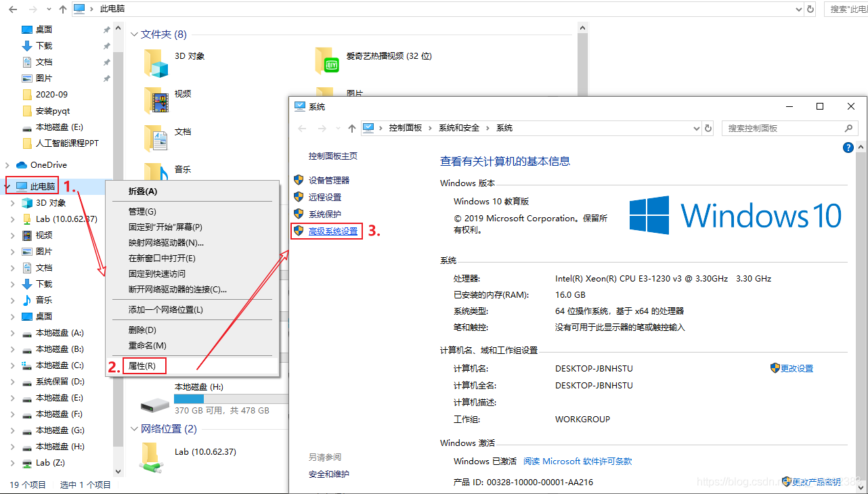The image size is (868, 494).
Task: Collapse the 网络位置 (2) group header
Action: [x=134, y=428]
